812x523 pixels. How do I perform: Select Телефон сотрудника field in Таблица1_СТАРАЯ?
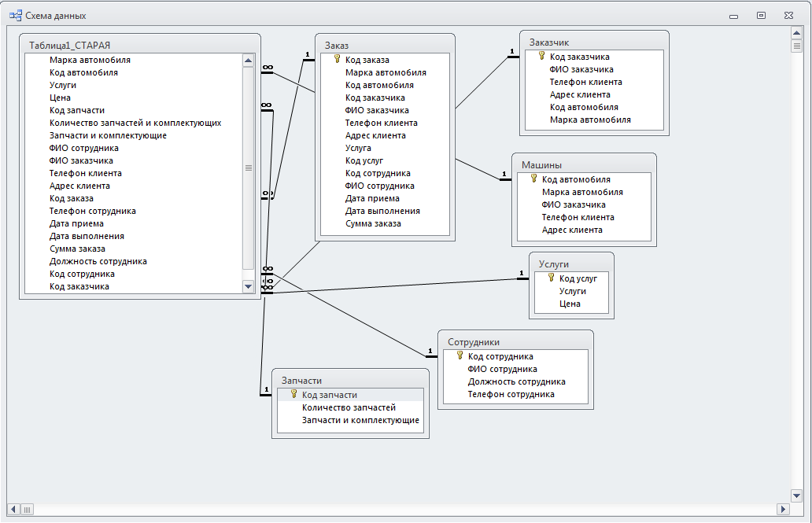tap(93, 212)
